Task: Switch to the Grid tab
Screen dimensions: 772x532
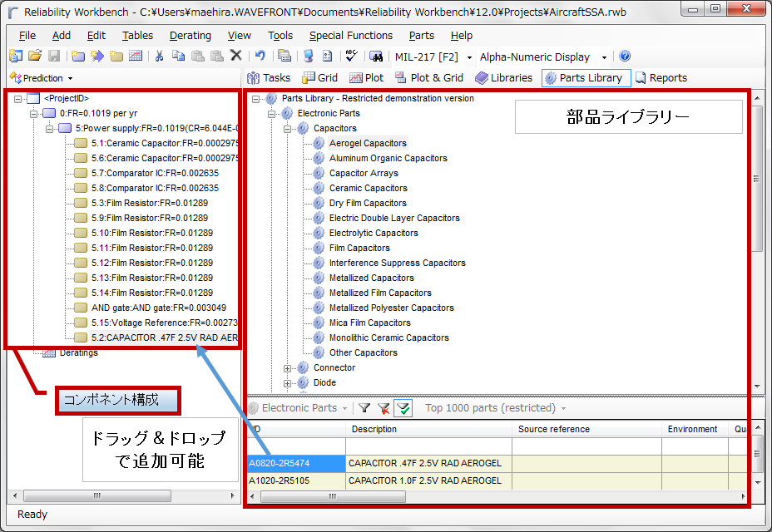Action: pyautogui.click(x=320, y=78)
